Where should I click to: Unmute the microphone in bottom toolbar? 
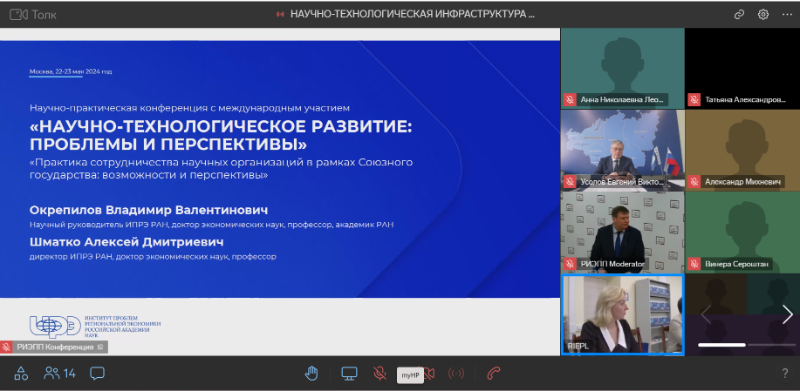tap(379, 374)
